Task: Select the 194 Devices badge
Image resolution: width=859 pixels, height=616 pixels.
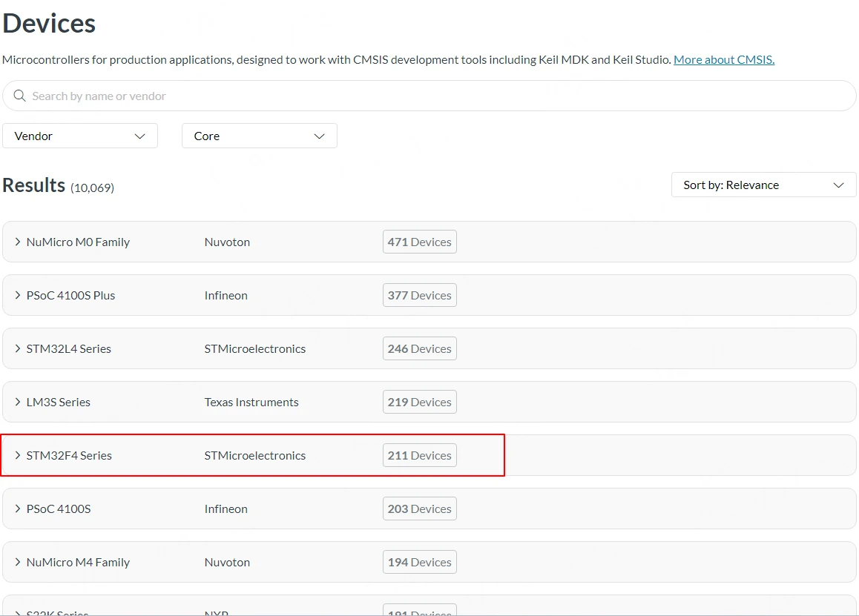Action: pos(419,563)
